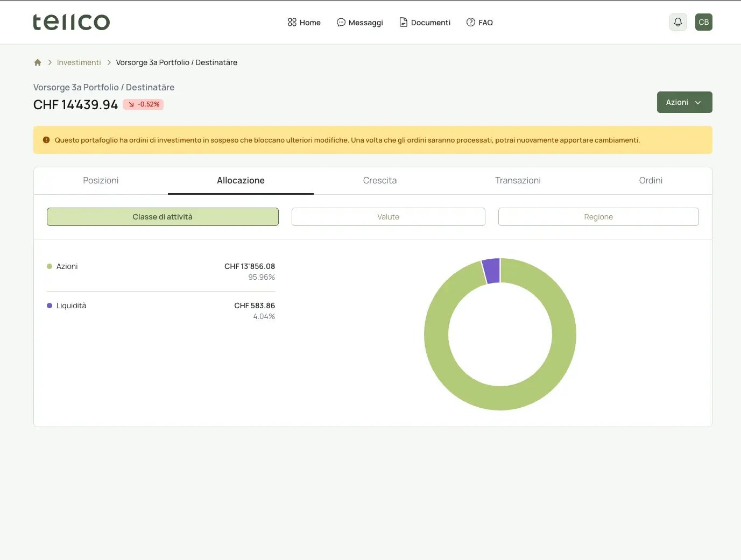Click the warning icon in the yellow banner
741x560 pixels.
click(x=46, y=140)
